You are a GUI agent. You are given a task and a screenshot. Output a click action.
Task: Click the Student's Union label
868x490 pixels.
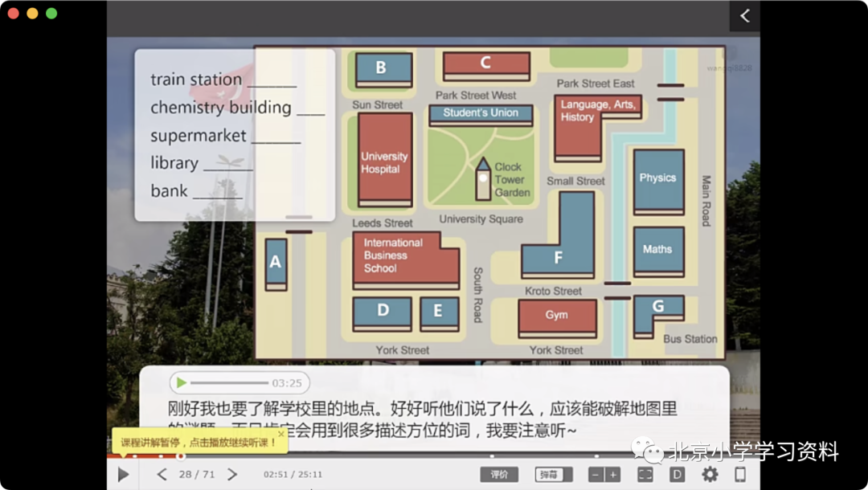481,112
